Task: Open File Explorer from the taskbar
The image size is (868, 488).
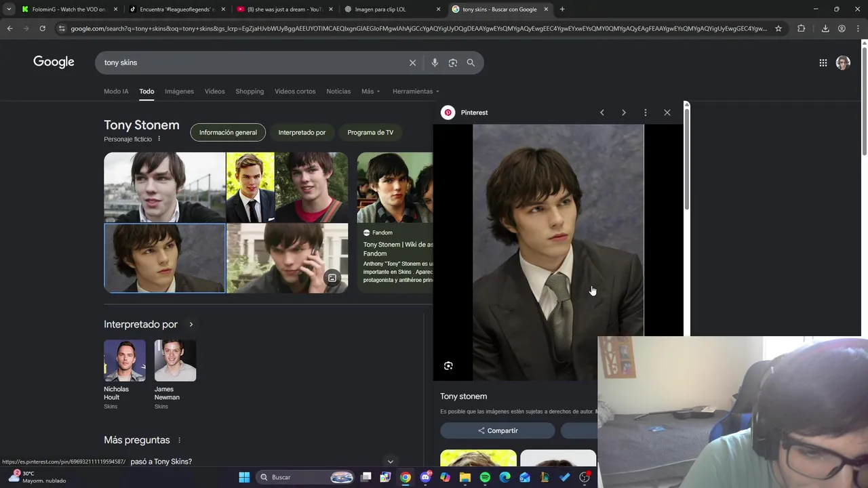Action: (465, 477)
